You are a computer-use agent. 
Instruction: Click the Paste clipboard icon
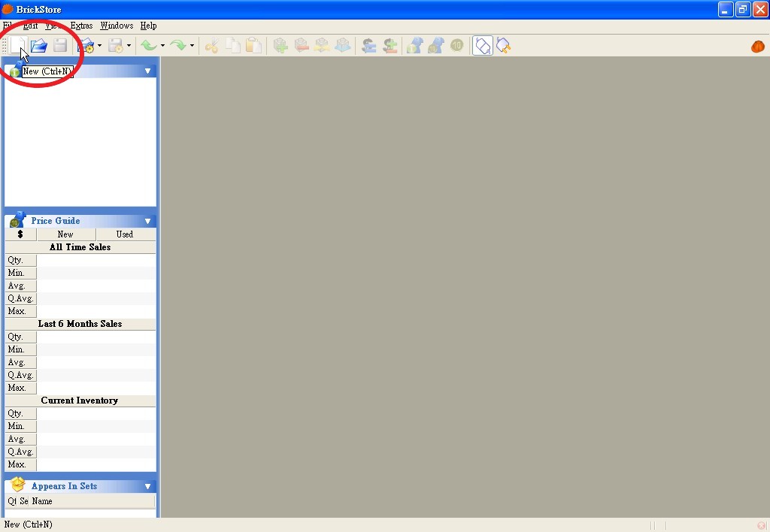253,46
